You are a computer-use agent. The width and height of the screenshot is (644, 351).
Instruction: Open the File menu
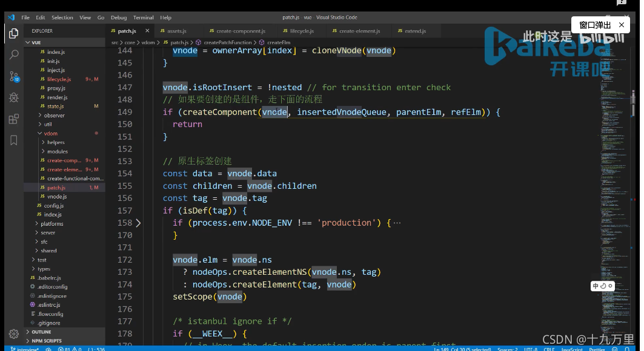[25, 18]
